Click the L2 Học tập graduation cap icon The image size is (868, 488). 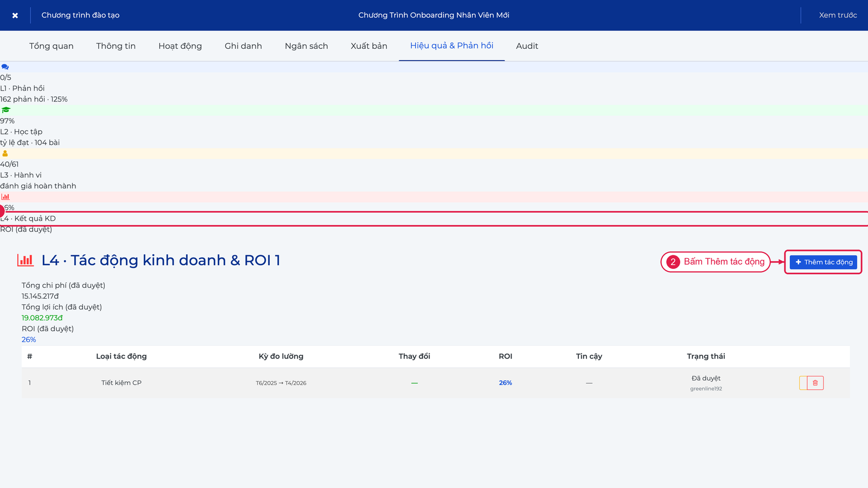(x=6, y=110)
